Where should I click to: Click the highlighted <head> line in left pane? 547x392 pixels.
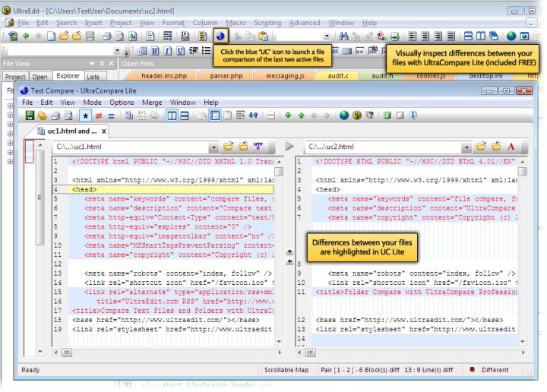pyautogui.click(x=163, y=189)
